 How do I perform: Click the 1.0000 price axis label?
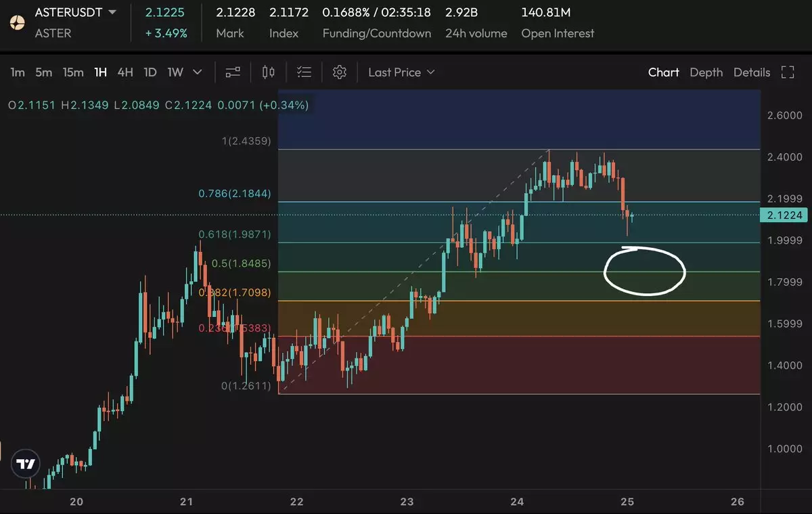[785, 449]
